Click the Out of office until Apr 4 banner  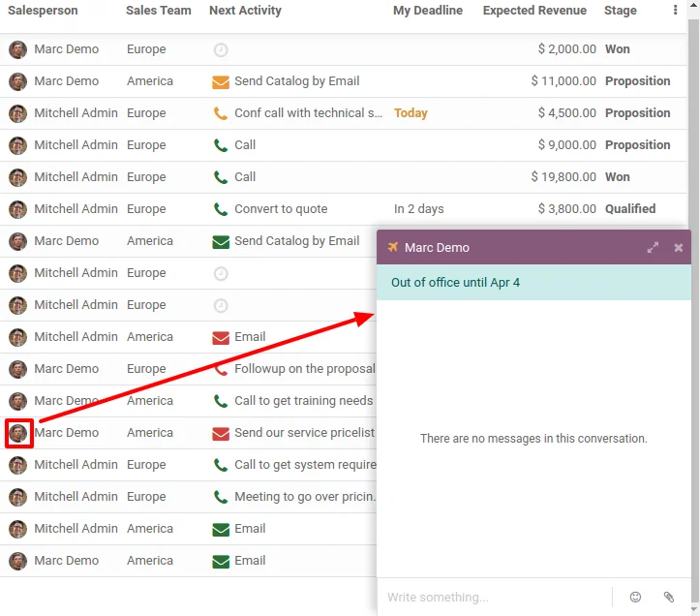click(x=533, y=282)
